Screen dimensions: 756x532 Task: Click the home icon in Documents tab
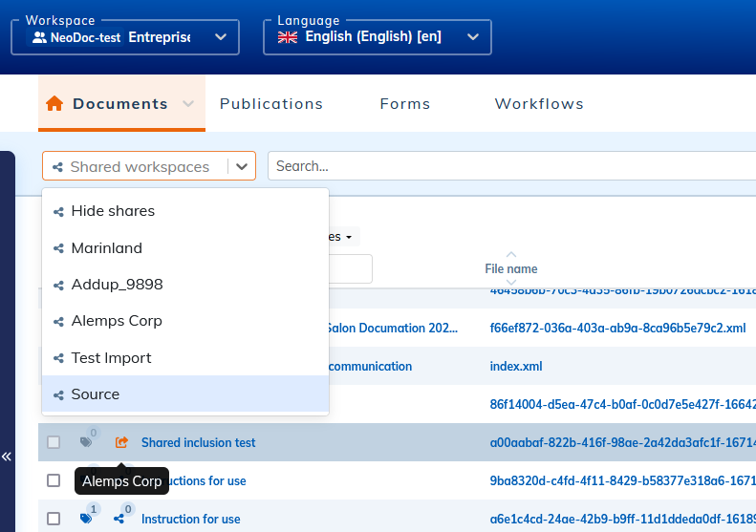pyautogui.click(x=54, y=103)
